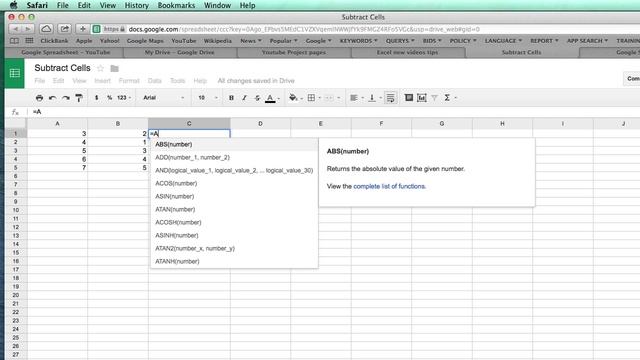Format as currency with dollar icon
The image size is (640, 360).
click(97, 98)
